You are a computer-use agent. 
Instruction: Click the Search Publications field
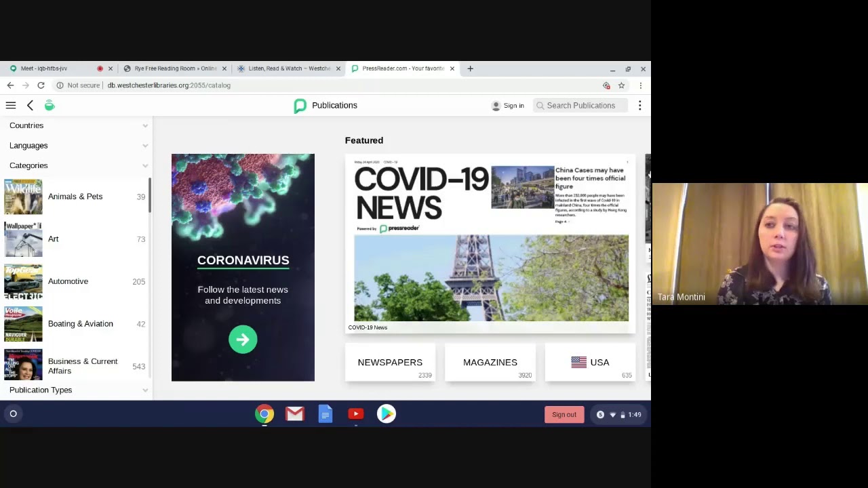(x=580, y=106)
